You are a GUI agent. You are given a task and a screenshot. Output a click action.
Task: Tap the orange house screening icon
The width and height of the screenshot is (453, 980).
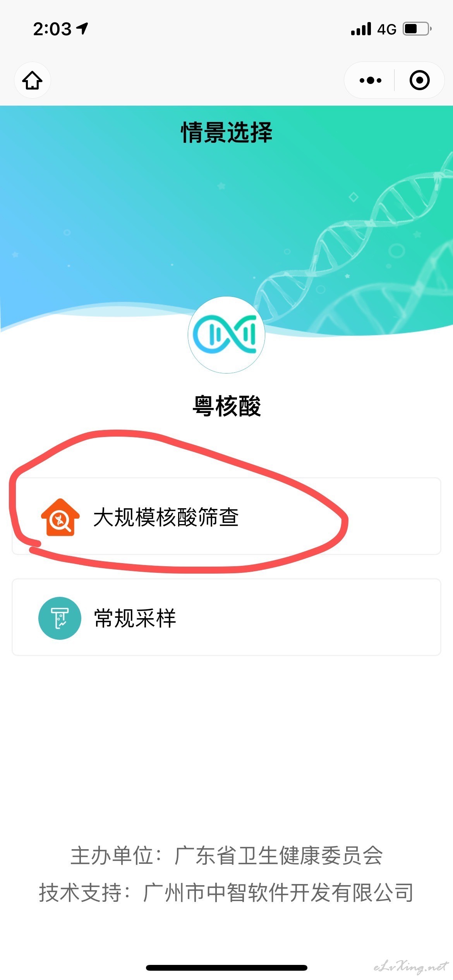click(60, 517)
